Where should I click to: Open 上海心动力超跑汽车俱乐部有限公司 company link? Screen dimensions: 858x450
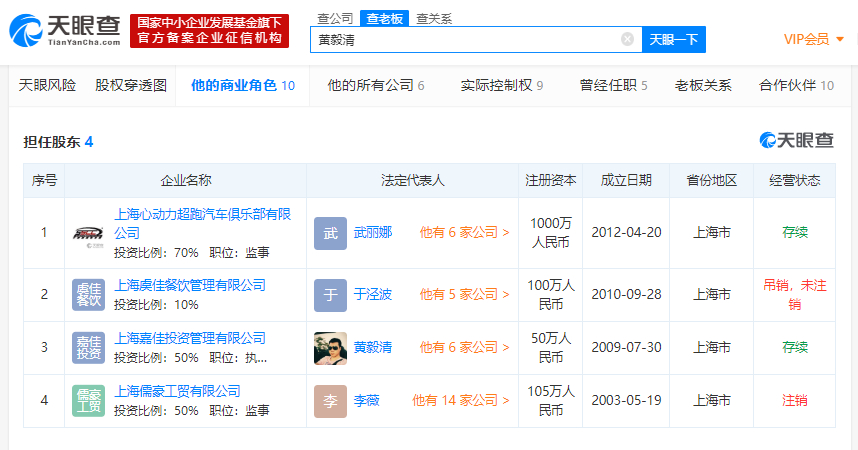pyautogui.click(x=202, y=223)
